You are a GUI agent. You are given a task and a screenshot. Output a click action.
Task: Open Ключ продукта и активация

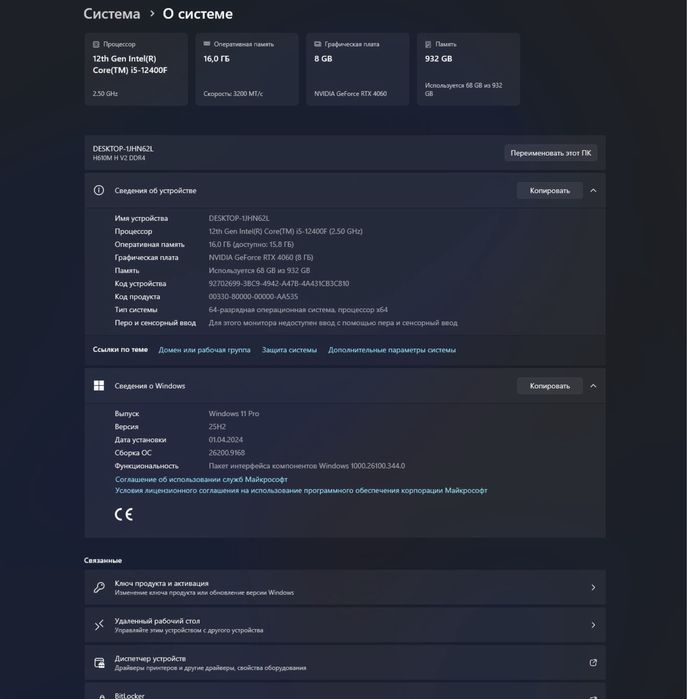tap(345, 588)
